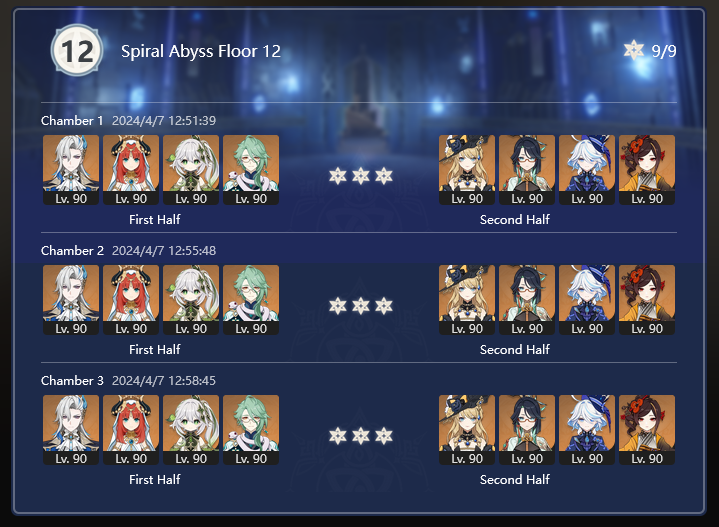Click the first star of Chamber 2 rating

(x=338, y=305)
